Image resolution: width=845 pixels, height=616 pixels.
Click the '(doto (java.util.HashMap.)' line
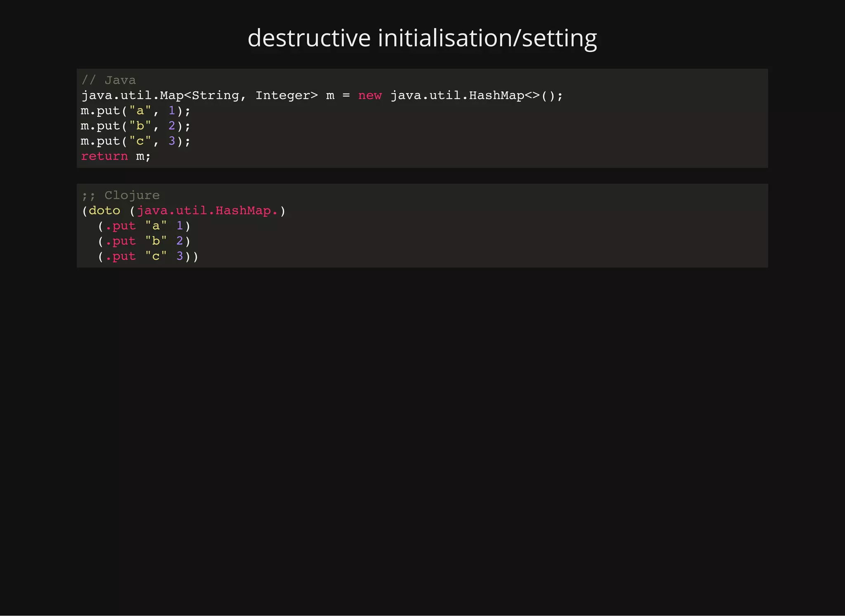[x=184, y=211]
